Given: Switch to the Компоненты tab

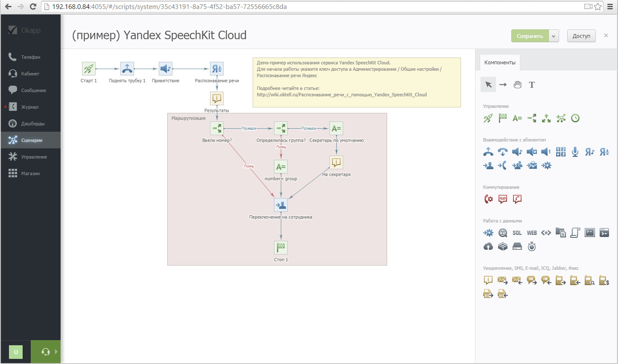Looking at the screenshot, I should [x=500, y=62].
